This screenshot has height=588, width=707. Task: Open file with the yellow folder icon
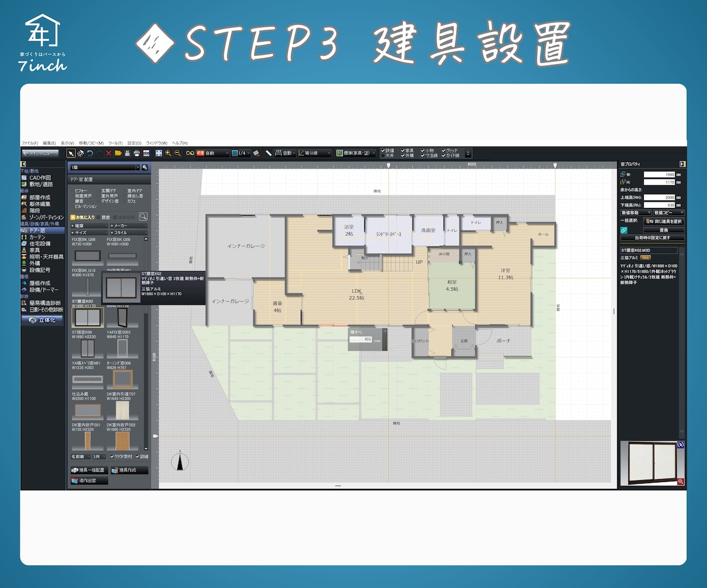click(x=118, y=154)
